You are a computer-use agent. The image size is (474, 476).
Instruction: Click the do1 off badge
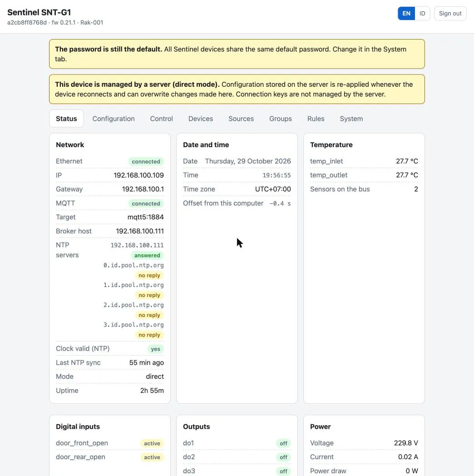point(283,443)
